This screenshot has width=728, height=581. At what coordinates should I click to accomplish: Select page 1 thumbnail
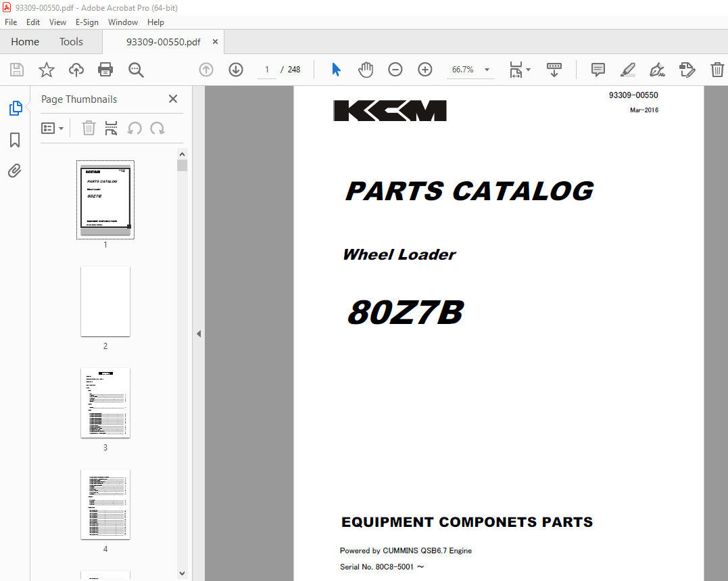pos(105,200)
